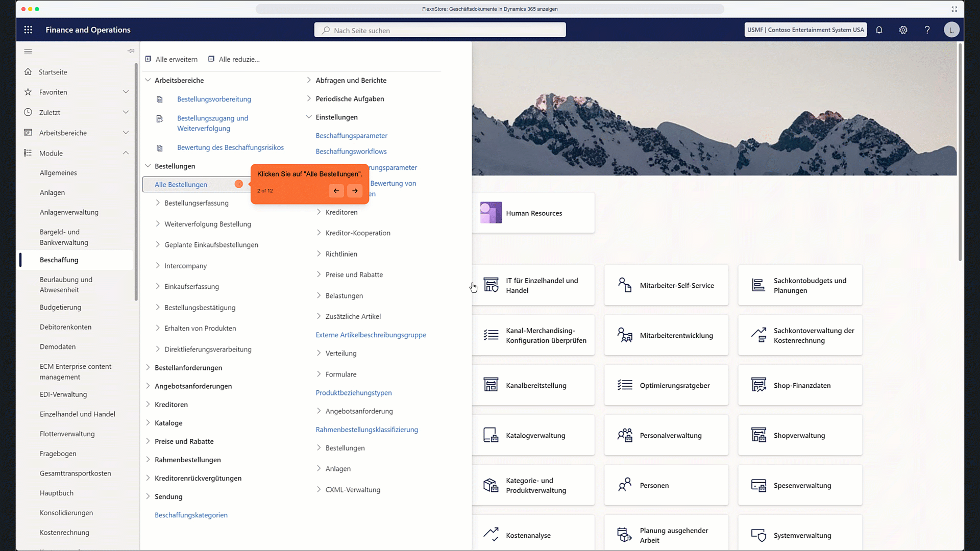Click the hamburger navigation pane icon

[x=28, y=51]
